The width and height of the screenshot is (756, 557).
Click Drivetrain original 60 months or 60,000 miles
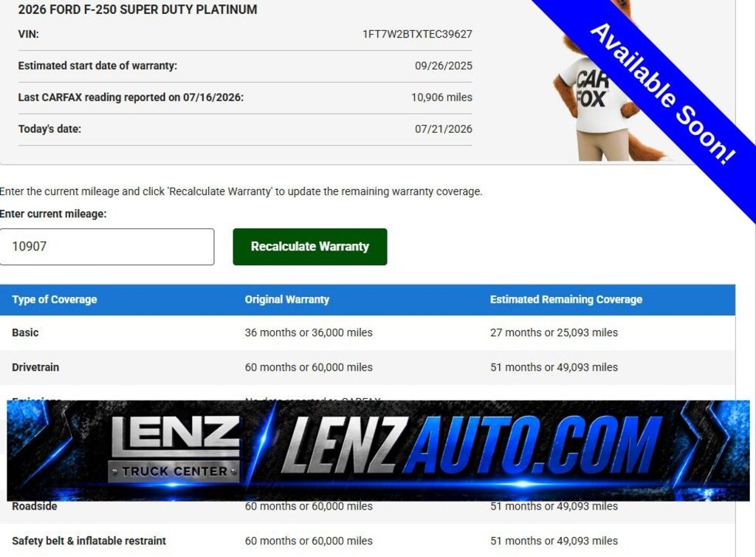pos(309,367)
